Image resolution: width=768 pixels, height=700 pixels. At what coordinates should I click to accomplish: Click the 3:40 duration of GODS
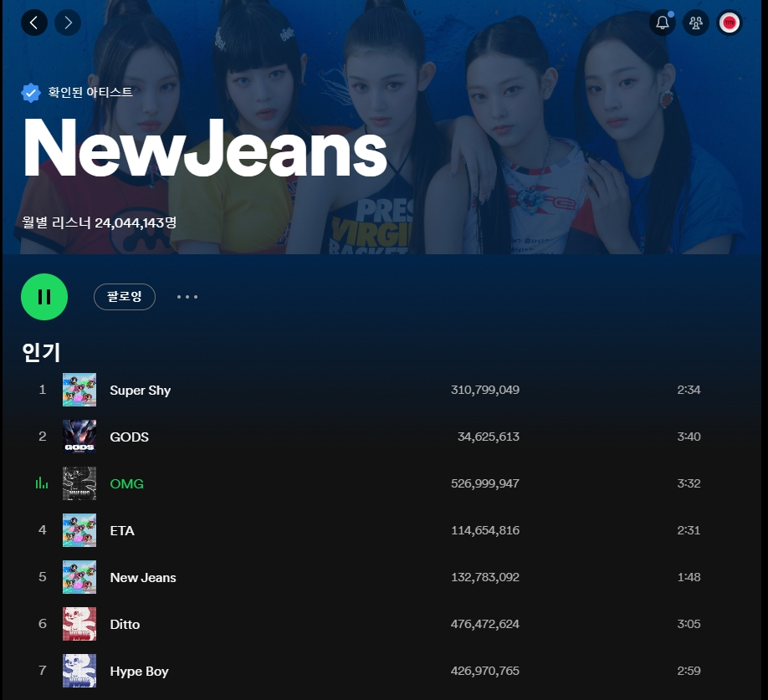point(689,437)
